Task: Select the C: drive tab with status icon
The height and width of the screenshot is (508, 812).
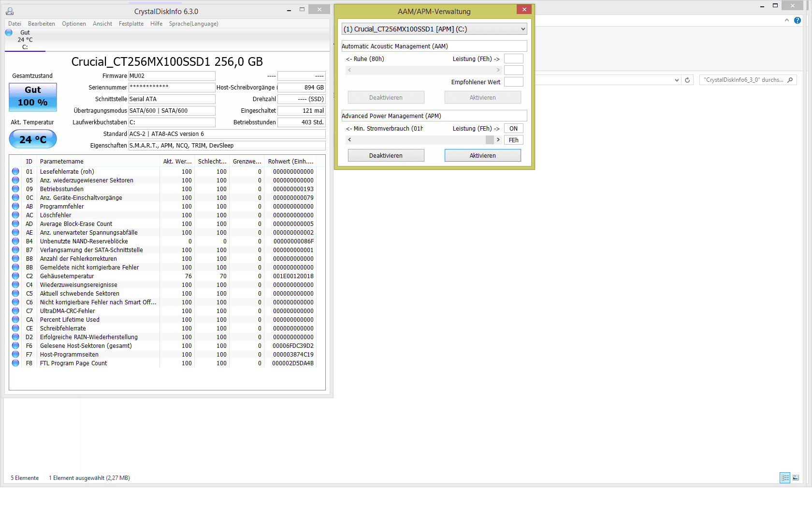Action: [x=25, y=40]
